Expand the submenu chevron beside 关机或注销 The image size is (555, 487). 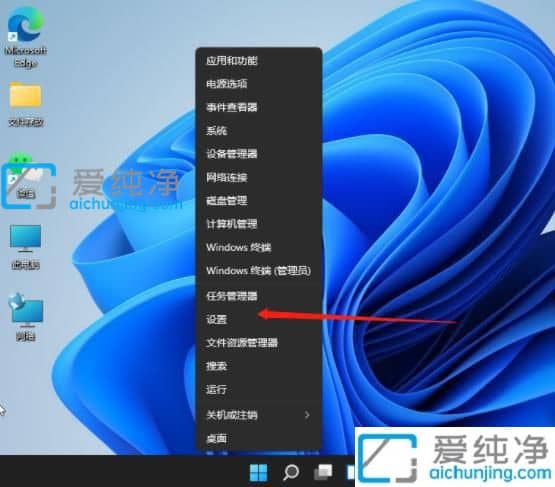(307, 415)
